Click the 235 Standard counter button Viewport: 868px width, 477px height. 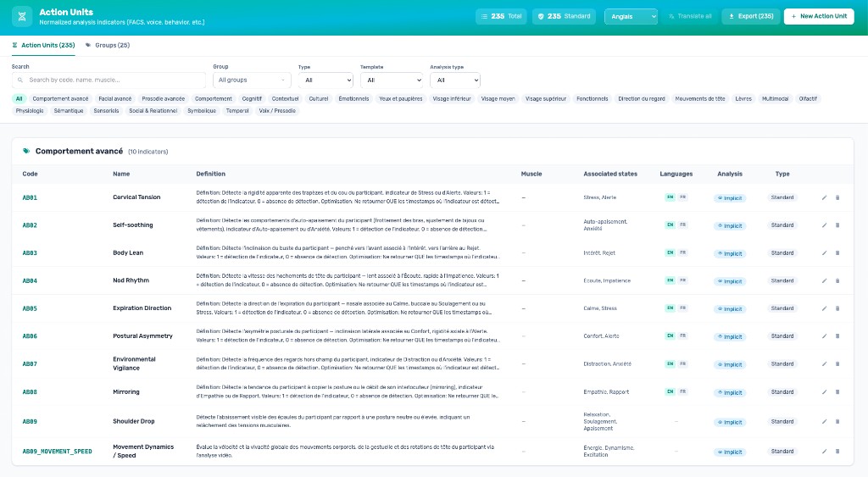coord(564,17)
